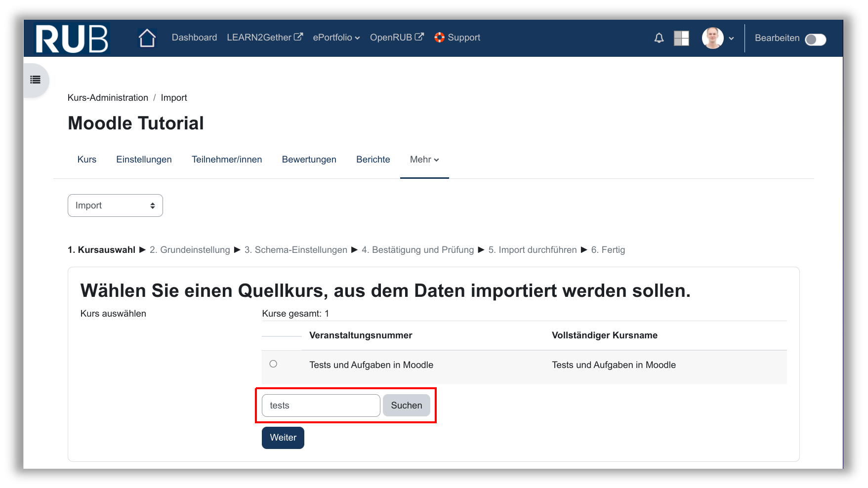
Task: Open the notifications bell
Action: 659,38
